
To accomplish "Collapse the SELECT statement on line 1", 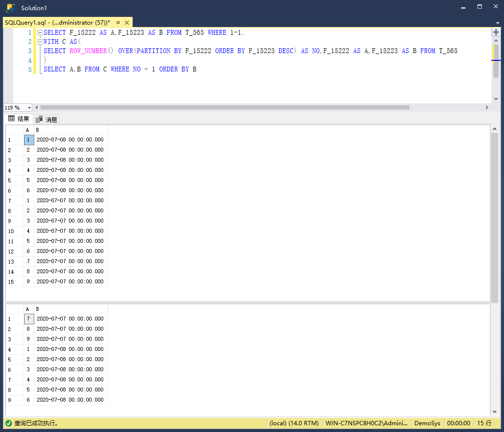I will [40, 32].
